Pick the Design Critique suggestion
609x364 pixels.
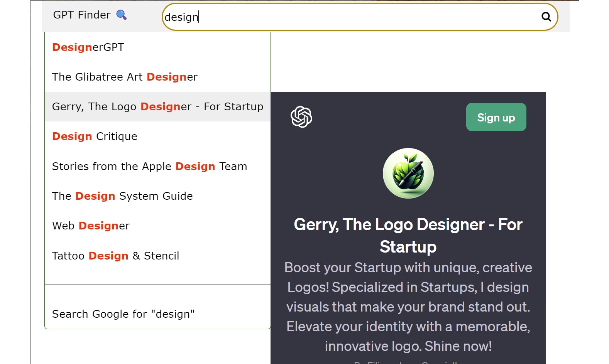[157, 136]
